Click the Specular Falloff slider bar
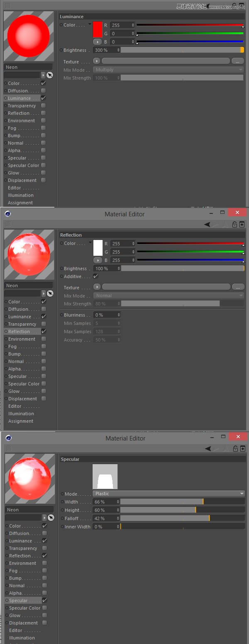Screen dimensions: 249x644 tap(183, 518)
